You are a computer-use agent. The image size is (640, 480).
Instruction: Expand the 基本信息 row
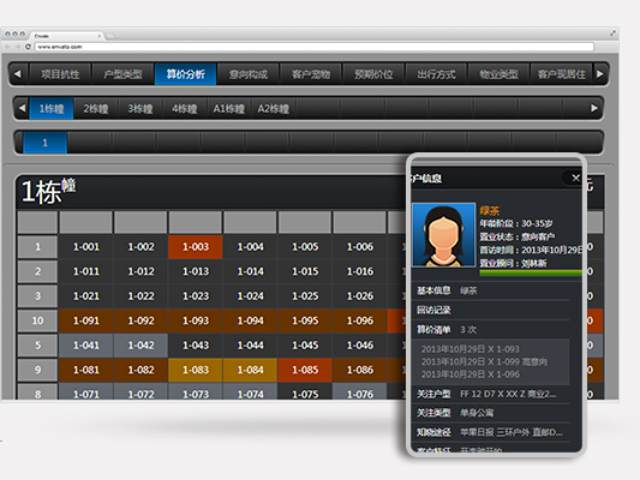[434, 291]
